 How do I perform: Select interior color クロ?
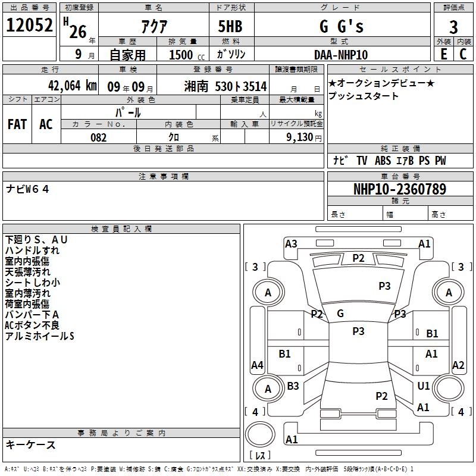[x=174, y=137]
